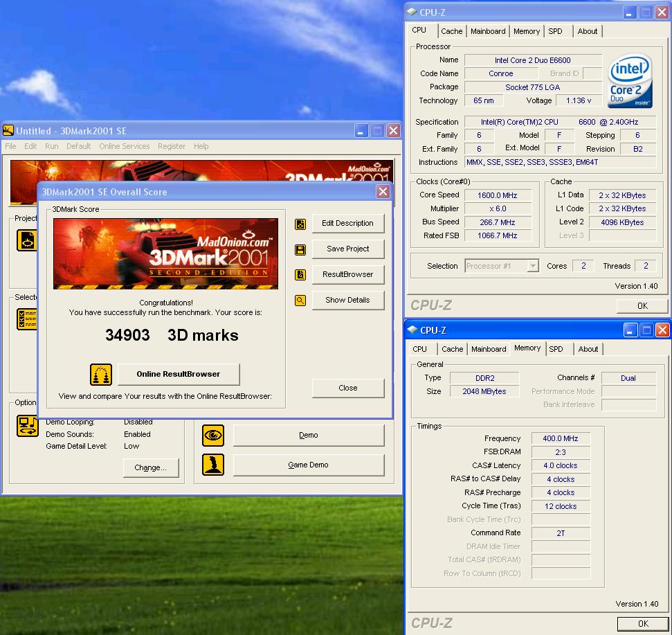This screenshot has height=635, width=672.
Task: Click the Online ResultBrowser button
Action: (179, 375)
